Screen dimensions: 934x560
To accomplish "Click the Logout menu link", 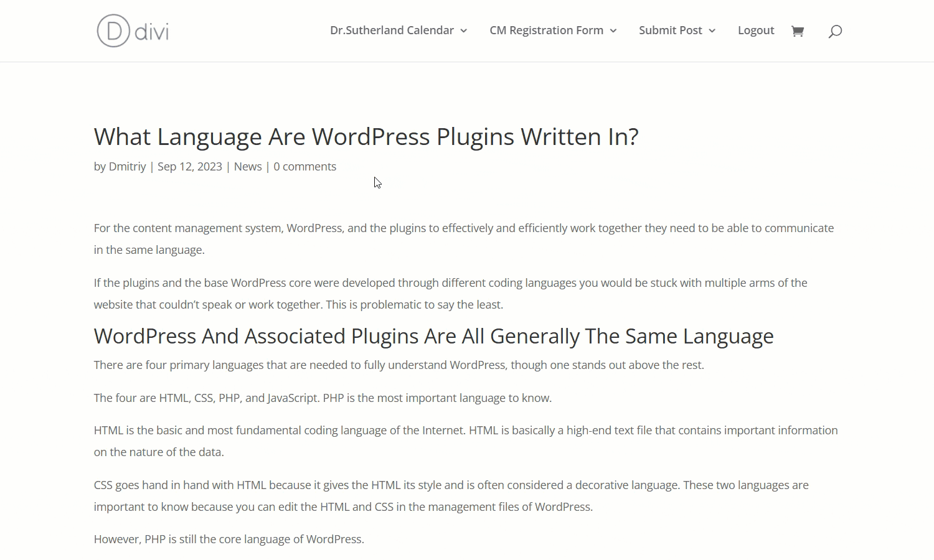I will point(756,30).
